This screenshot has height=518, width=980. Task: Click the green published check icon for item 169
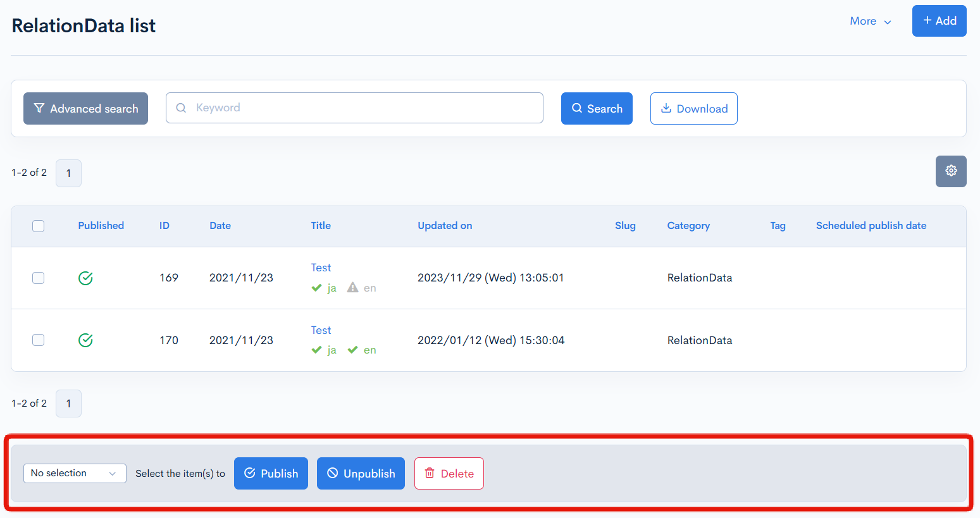pos(85,278)
